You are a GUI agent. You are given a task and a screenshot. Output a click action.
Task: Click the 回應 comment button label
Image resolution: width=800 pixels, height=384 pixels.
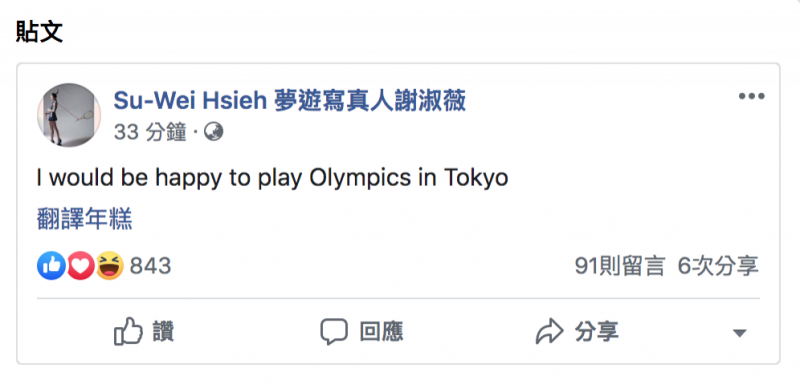pyautogui.click(x=382, y=331)
